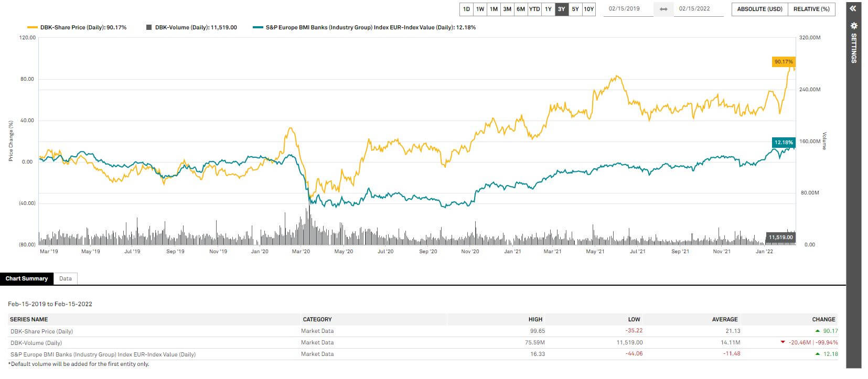The image size is (868, 379).
Task: Open the chart Settings gear icon
Action: [x=853, y=26]
